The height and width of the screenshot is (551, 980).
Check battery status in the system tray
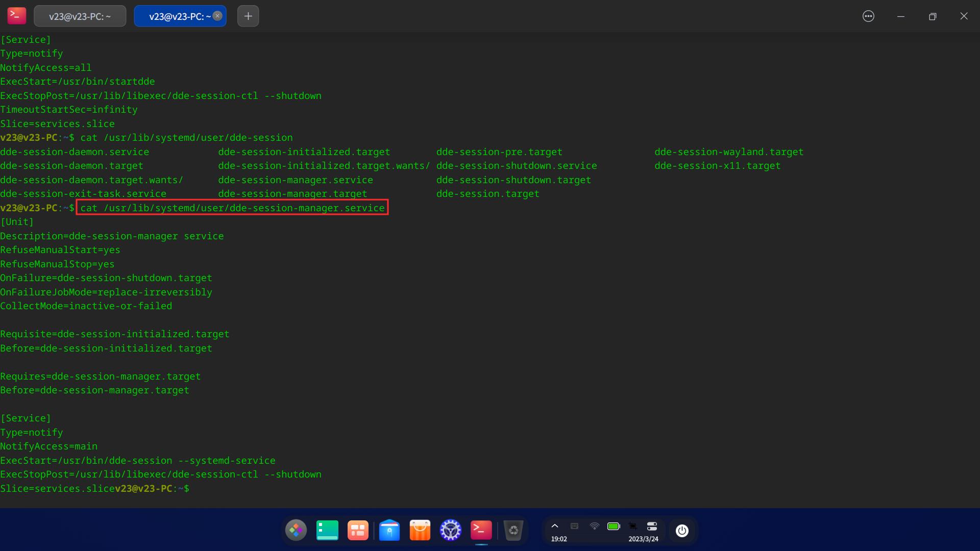click(x=614, y=526)
